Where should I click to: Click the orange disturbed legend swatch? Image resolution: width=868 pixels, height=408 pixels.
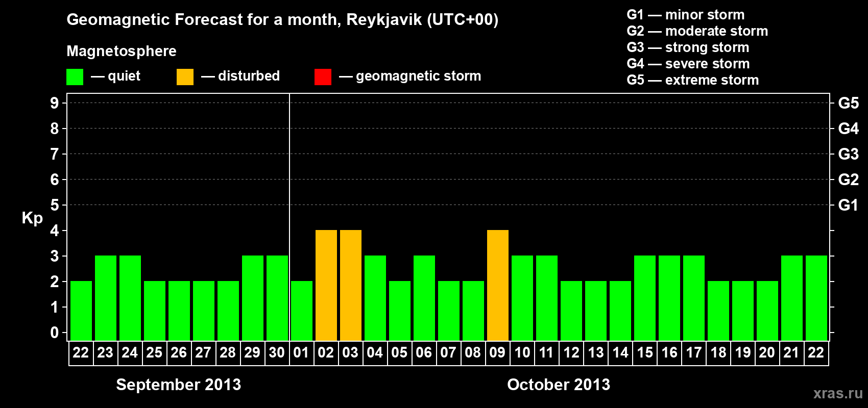coord(185,77)
